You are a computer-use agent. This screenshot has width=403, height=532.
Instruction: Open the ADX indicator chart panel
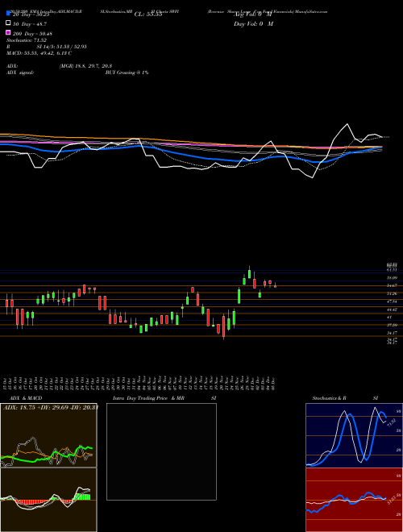point(48,435)
